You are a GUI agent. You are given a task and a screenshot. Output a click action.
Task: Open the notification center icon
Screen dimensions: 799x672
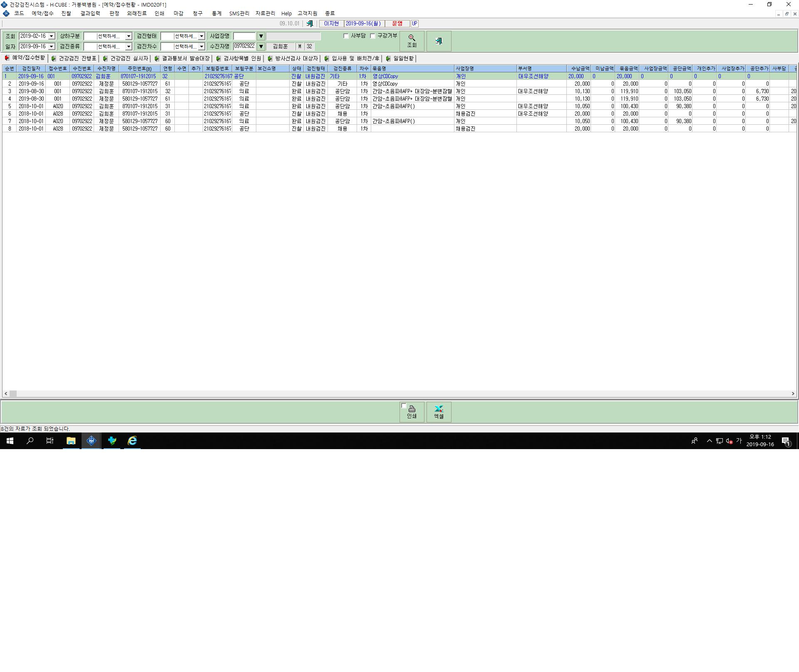pyautogui.click(x=786, y=441)
